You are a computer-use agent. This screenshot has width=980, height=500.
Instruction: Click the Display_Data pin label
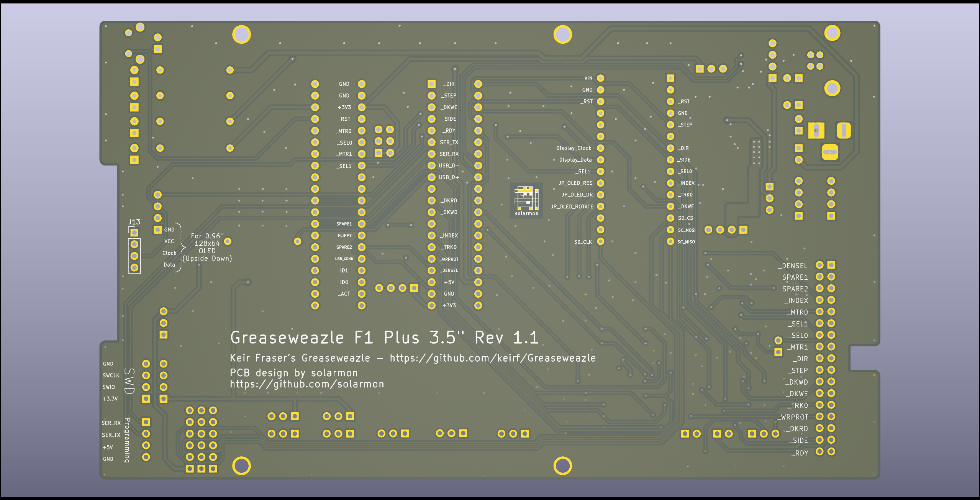click(x=575, y=160)
